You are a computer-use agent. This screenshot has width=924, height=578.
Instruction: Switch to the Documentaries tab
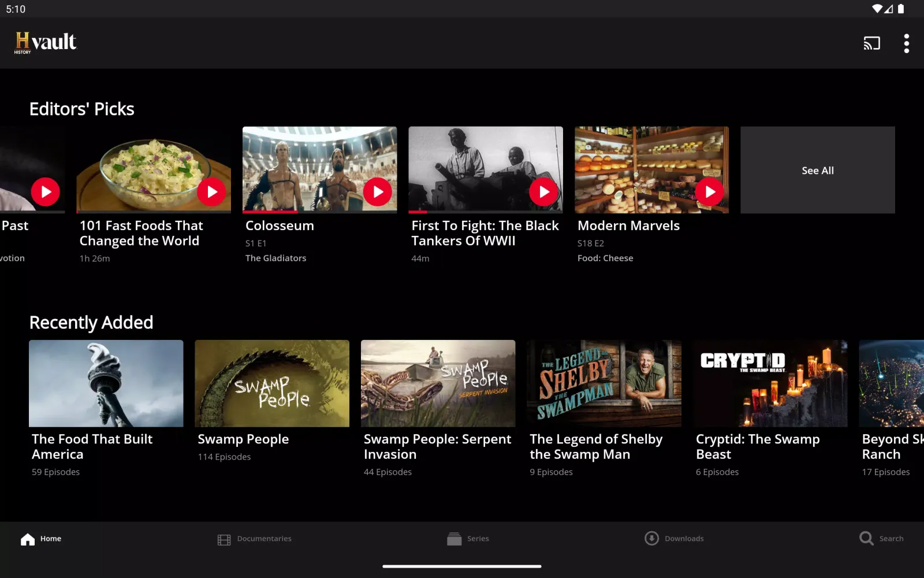pos(255,539)
